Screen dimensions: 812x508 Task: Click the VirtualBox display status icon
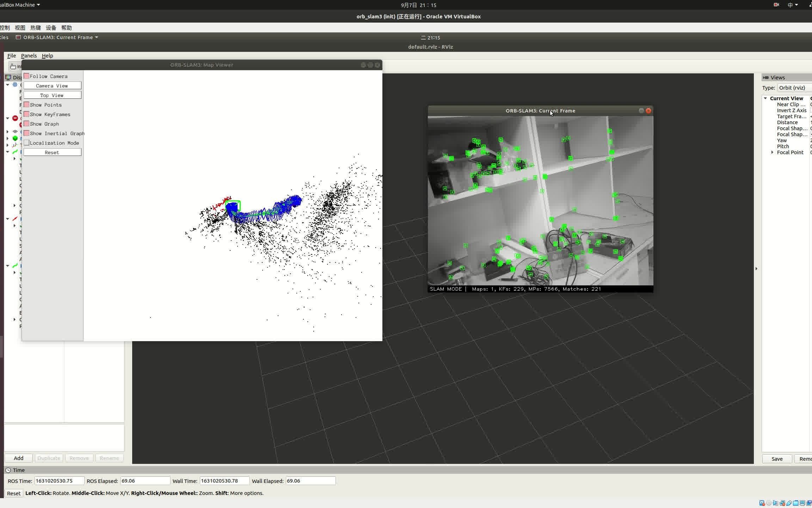(x=802, y=503)
